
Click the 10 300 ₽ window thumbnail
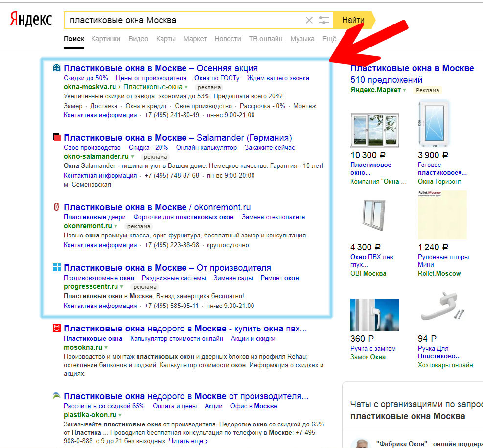click(x=375, y=130)
